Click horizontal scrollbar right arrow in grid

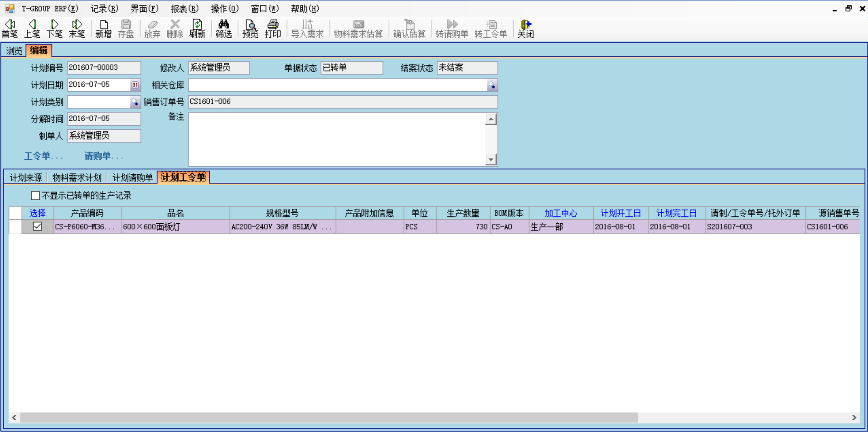pyautogui.click(x=854, y=417)
